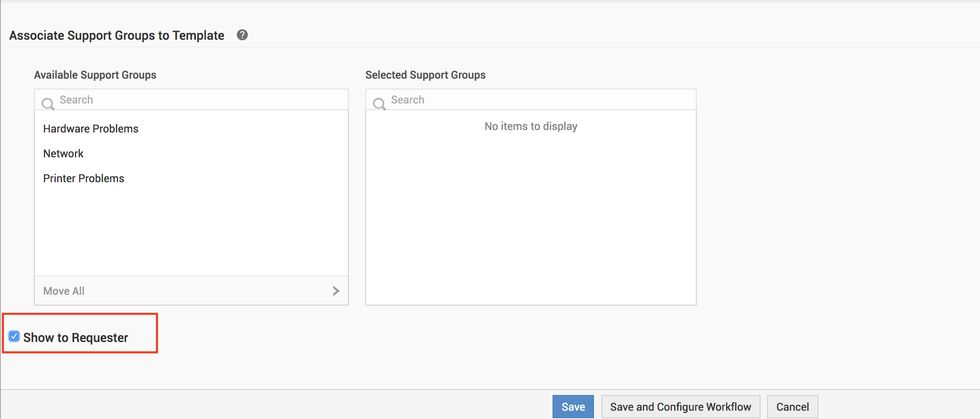Cancel the template changes
This screenshot has height=419, width=980.
point(792,407)
